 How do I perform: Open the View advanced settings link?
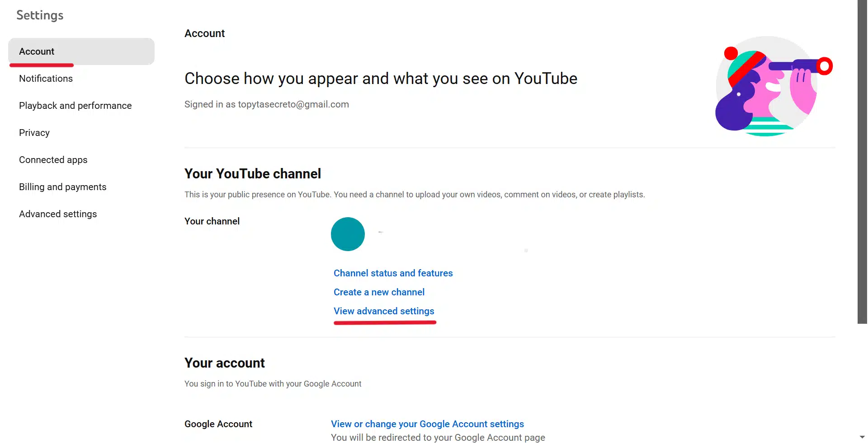click(x=384, y=311)
